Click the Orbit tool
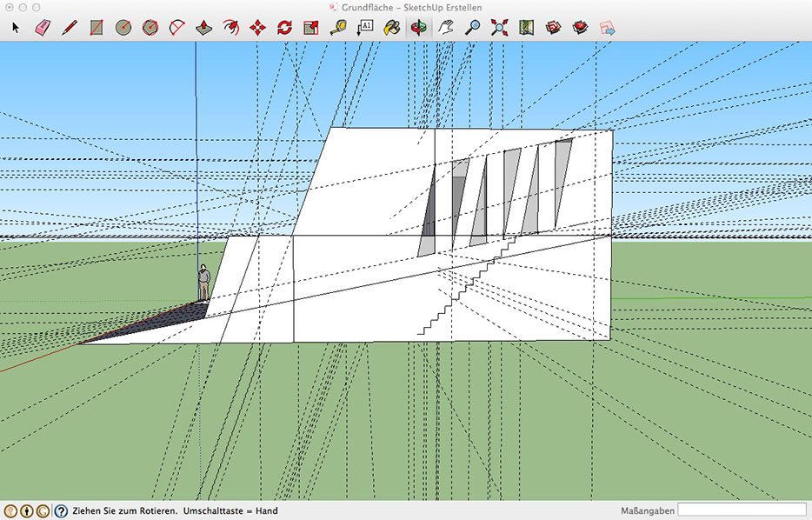The image size is (812, 520). point(419,27)
